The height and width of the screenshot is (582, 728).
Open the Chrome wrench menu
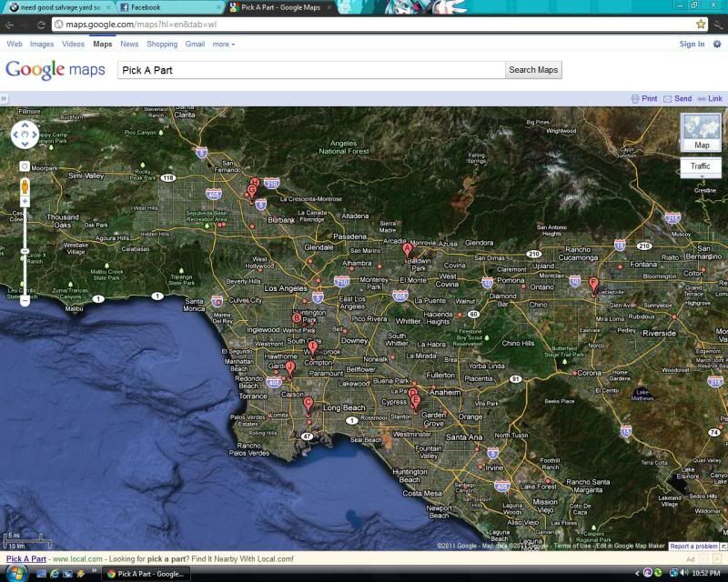[x=718, y=25]
